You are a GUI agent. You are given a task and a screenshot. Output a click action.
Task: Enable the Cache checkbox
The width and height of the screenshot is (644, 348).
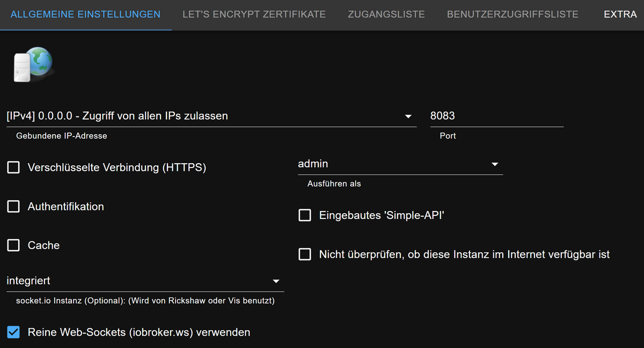click(x=13, y=245)
